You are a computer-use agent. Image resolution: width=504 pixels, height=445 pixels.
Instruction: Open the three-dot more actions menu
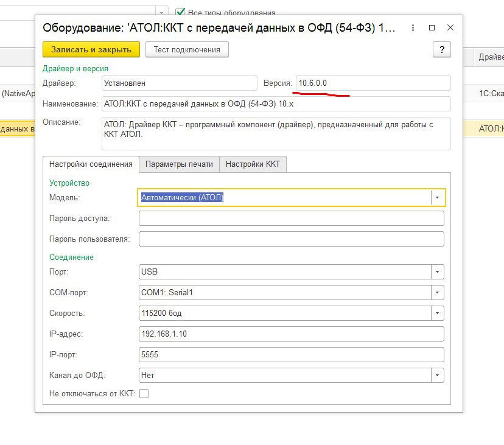[413, 28]
